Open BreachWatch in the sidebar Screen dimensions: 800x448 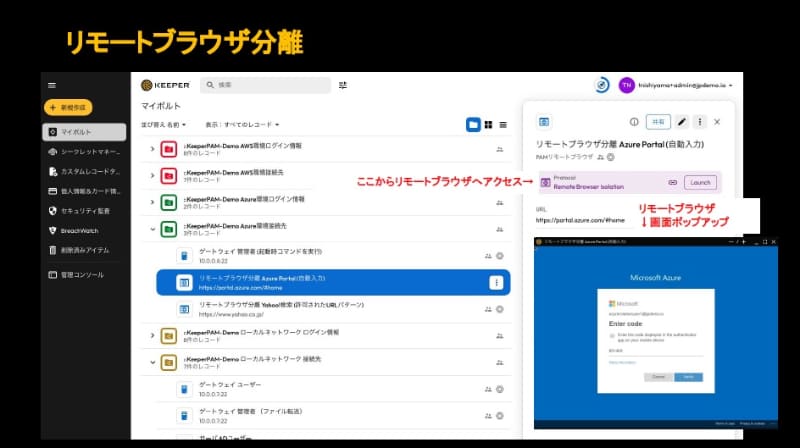(84, 231)
